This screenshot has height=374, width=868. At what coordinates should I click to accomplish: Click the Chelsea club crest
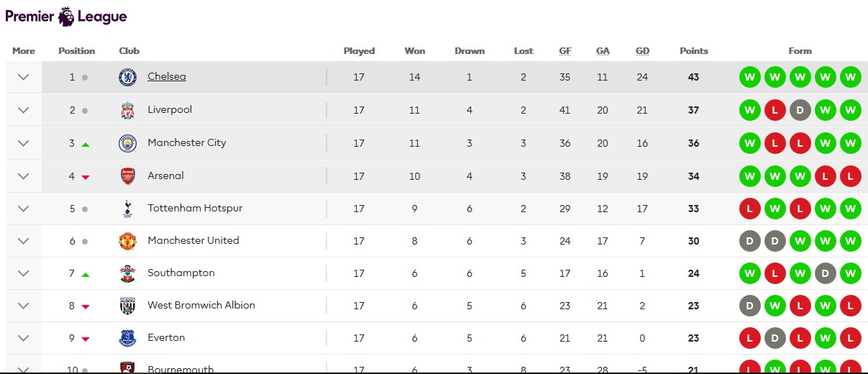click(127, 77)
